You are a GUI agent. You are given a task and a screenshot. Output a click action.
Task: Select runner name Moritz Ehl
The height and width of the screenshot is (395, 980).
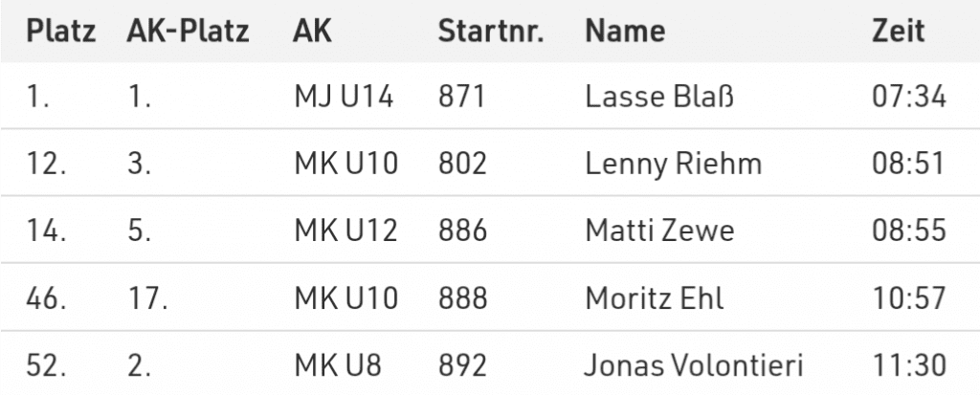(653, 298)
